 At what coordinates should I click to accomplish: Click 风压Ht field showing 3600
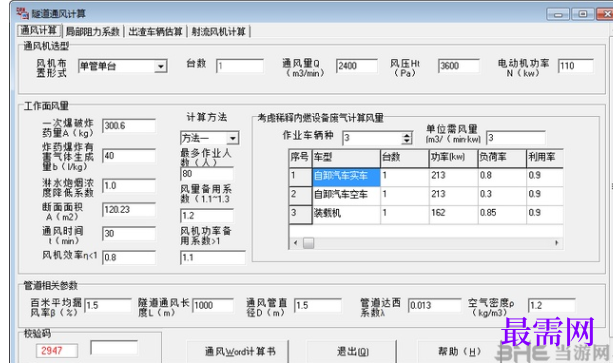[459, 66]
